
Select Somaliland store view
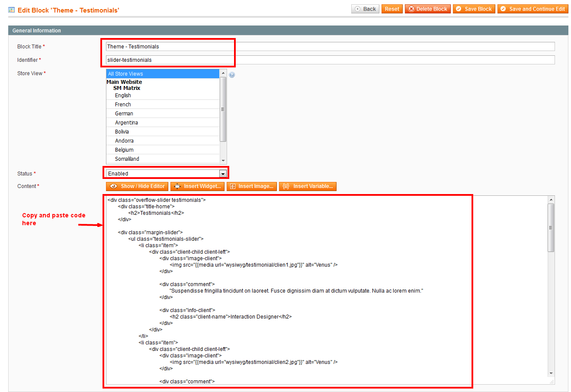pyautogui.click(x=163, y=159)
